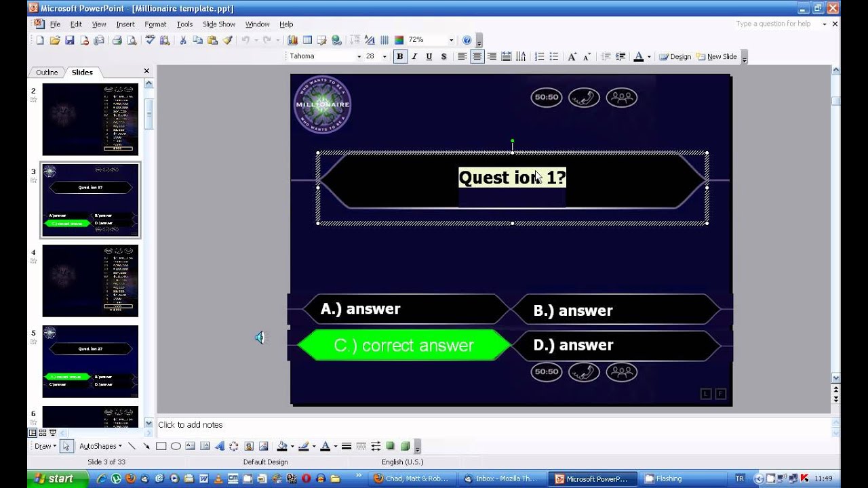Open the Slide Show menu
Image resolution: width=868 pixels, height=488 pixels.
coord(219,24)
